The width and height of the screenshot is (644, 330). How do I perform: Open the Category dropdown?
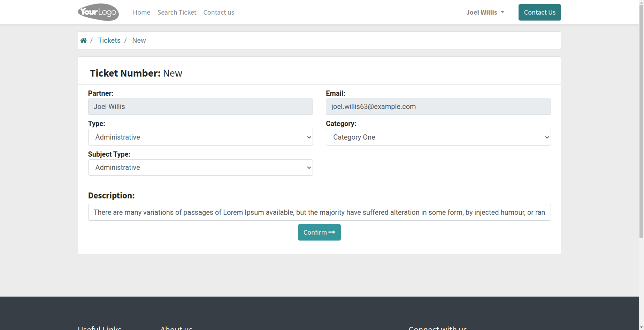click(438, 137)
